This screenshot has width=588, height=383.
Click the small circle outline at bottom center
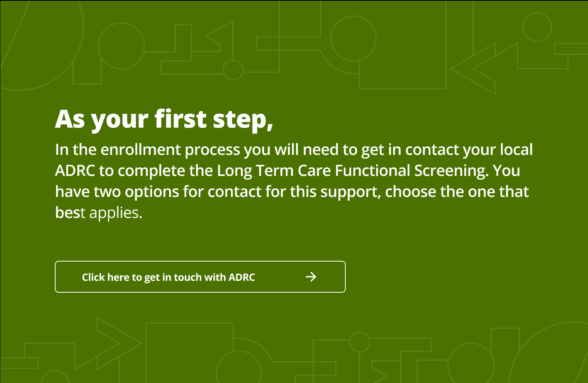click(x=359, y=342)
